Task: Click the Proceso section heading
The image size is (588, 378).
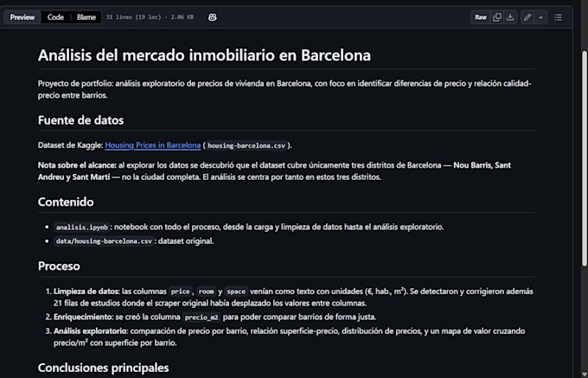Action: [x=59, y=266]
